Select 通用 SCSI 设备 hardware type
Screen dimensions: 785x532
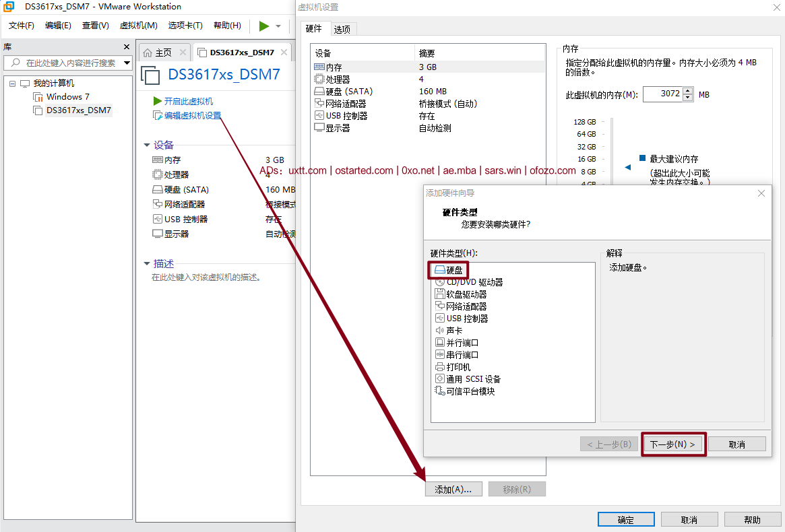468,379
